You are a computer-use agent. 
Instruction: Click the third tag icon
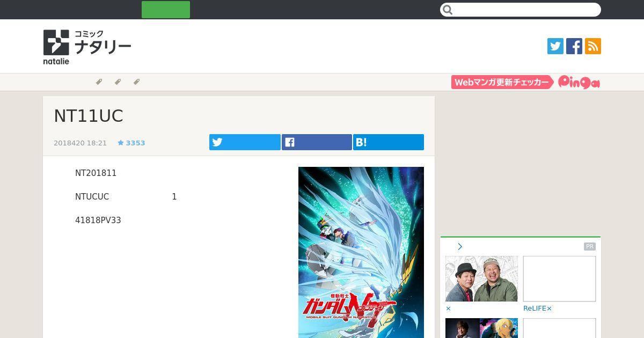click(x=136, y=82)
